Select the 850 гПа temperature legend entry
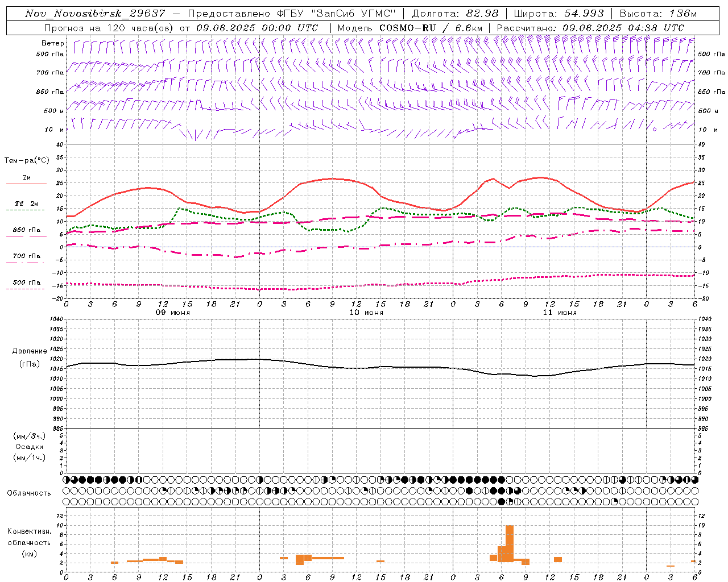 click(27, 230)
